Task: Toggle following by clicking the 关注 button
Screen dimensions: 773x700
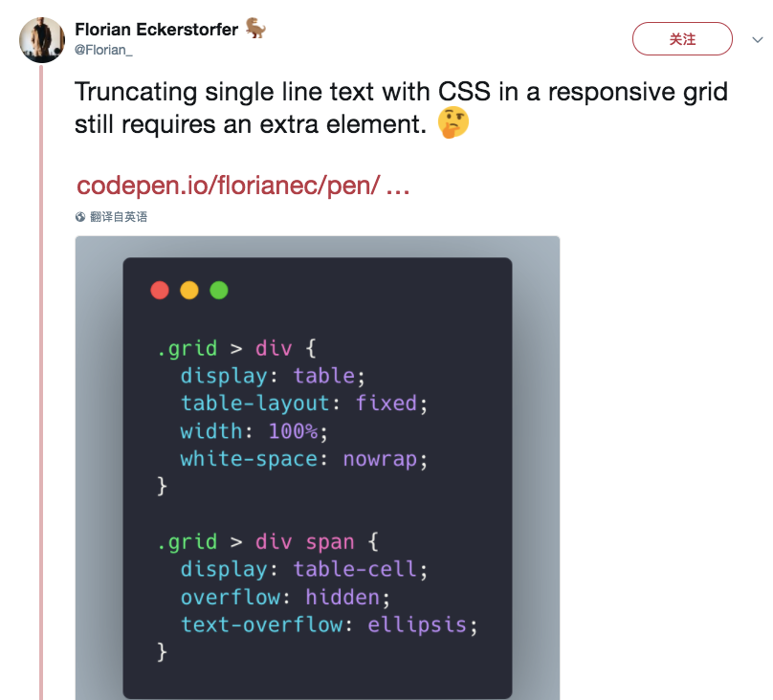Action: coord(682,39)
